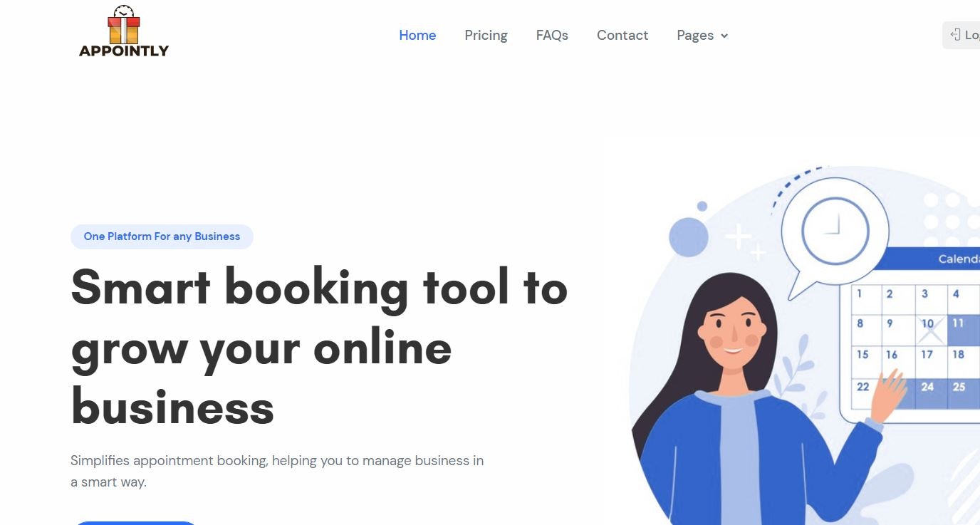Click the Calendar header bar in illustration
The width and height of the screenshot is (980, 525).
coord(926,259)
